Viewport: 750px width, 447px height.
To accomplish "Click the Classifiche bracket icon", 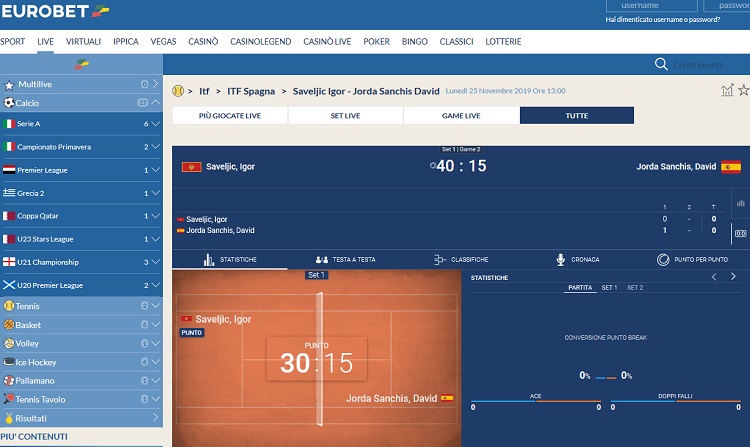I will (x=440, y=260).
